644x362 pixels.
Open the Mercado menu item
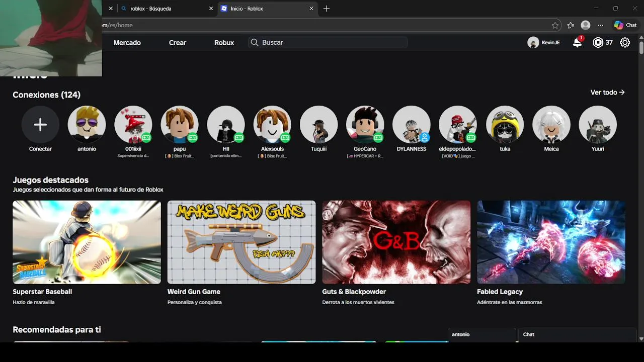127,43
